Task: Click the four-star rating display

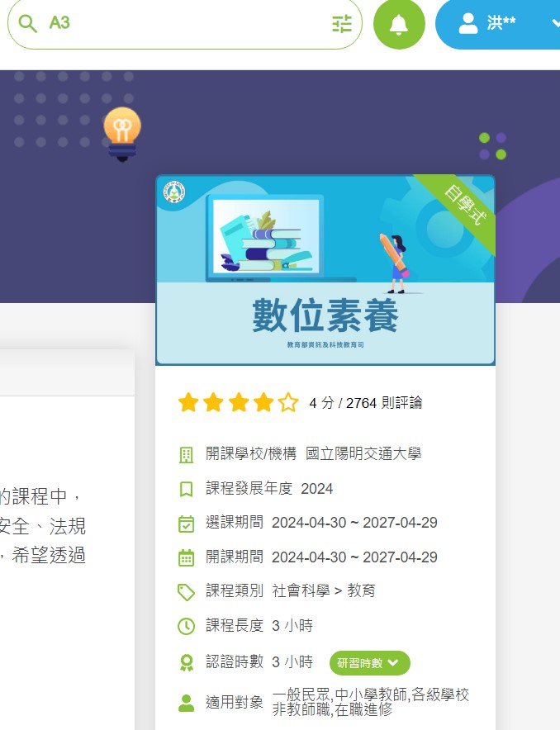Action: pyautogui.click(x=238, y=403)
